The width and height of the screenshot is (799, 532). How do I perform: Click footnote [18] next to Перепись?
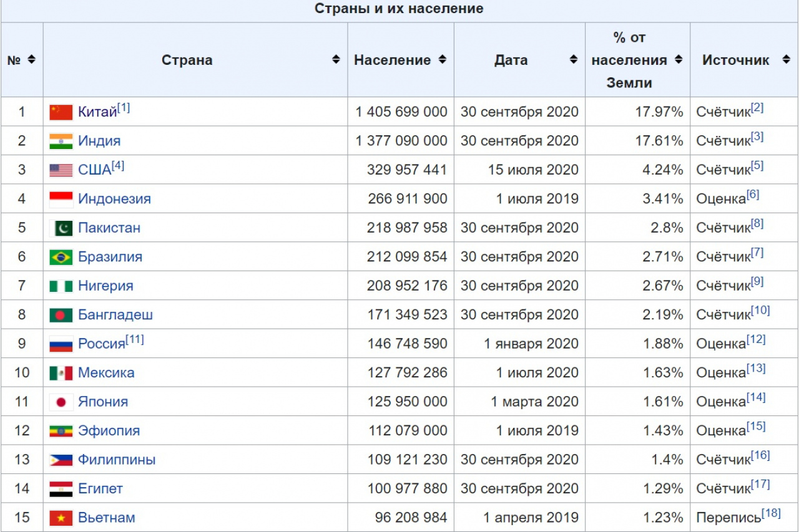771,513
